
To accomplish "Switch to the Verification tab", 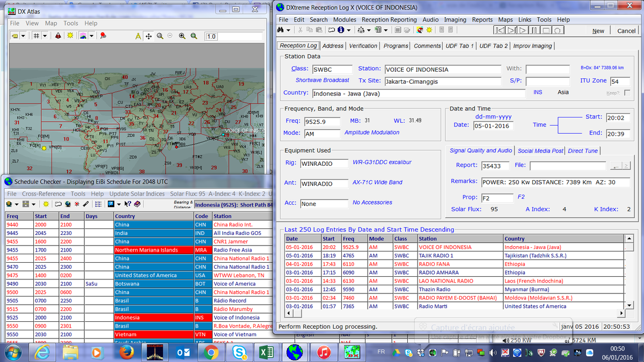I will point(363,46).
